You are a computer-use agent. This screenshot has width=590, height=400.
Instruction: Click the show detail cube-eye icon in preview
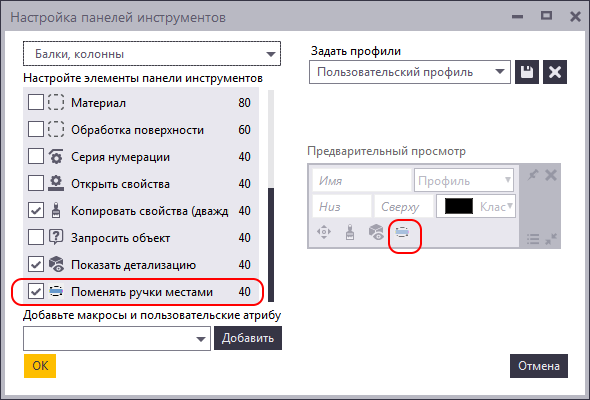(376, 232)
